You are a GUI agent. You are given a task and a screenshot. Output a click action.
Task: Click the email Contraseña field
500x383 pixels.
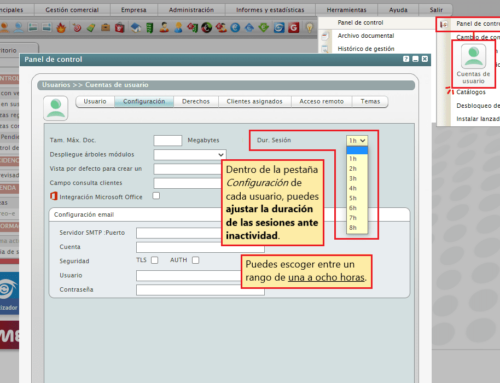pos(200,290)
